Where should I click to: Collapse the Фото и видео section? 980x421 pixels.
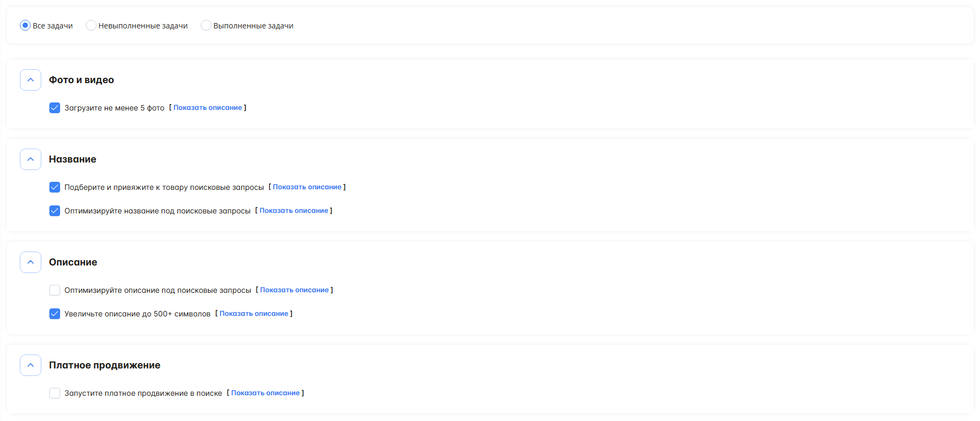pyautogui.click(x=31, y=80)
